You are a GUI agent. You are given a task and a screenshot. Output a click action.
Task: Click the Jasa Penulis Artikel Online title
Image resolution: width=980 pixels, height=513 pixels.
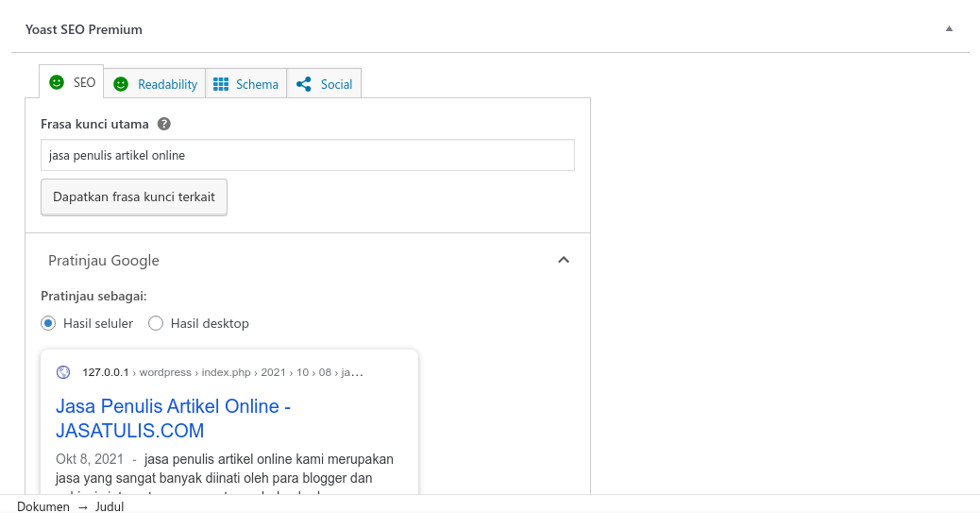[x=173, y=419]
